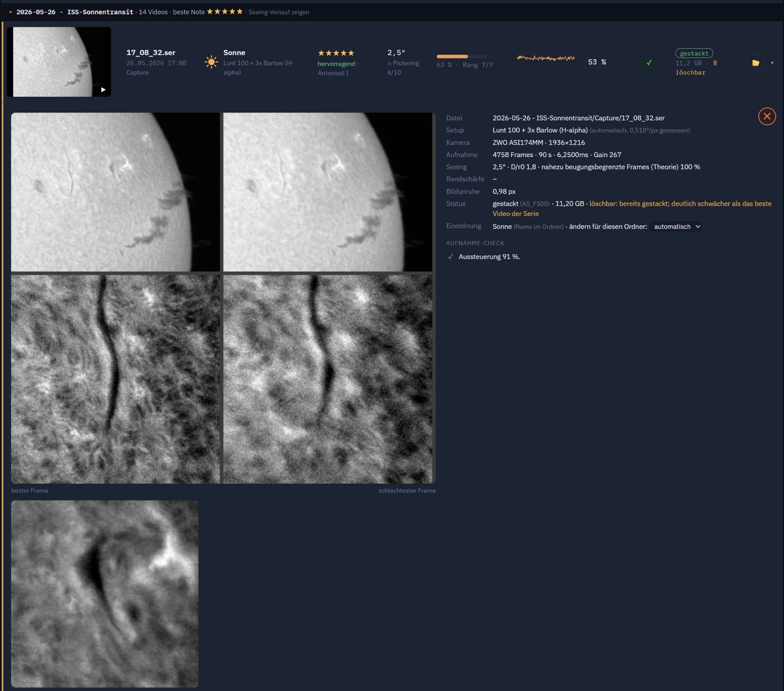
Task: Open the stacked result image at the bottom
Action: (x=105, y=594)
